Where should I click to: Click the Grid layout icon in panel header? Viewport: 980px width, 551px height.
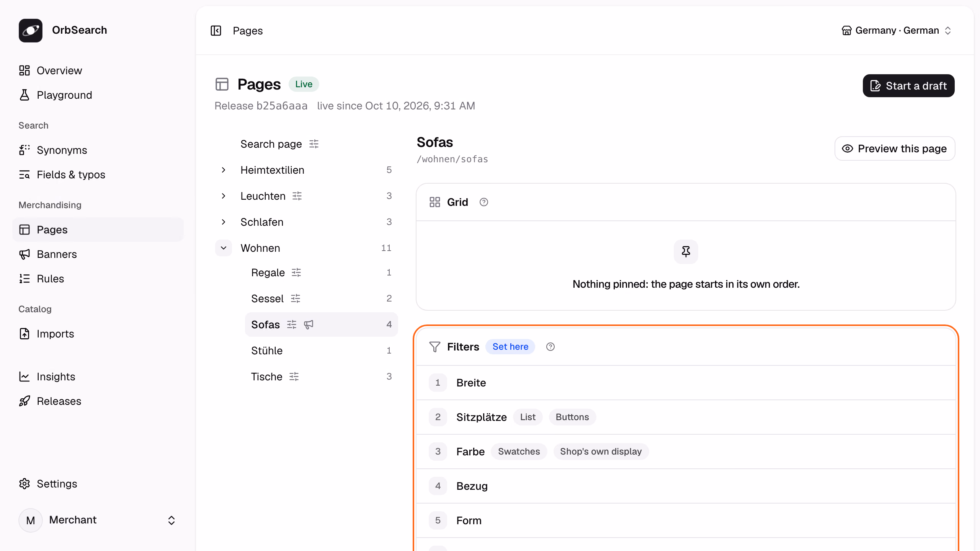tap(435, 202)
